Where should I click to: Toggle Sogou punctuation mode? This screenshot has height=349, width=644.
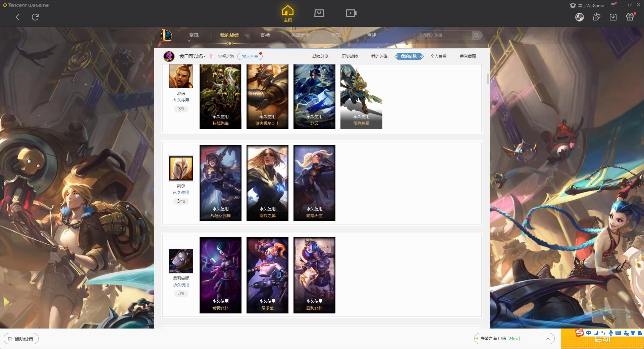coord(603,333)
